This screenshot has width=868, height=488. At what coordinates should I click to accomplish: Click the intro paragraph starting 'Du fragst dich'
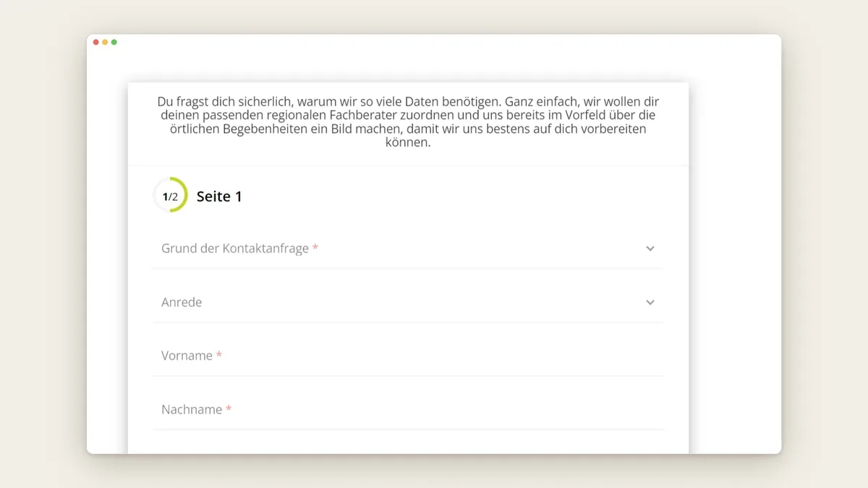[408, 122]
